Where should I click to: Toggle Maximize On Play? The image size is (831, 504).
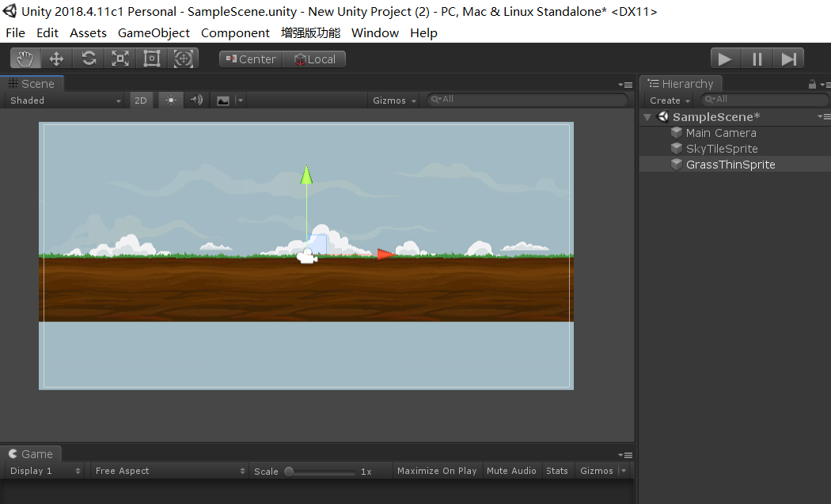click(x=437, y=471)
